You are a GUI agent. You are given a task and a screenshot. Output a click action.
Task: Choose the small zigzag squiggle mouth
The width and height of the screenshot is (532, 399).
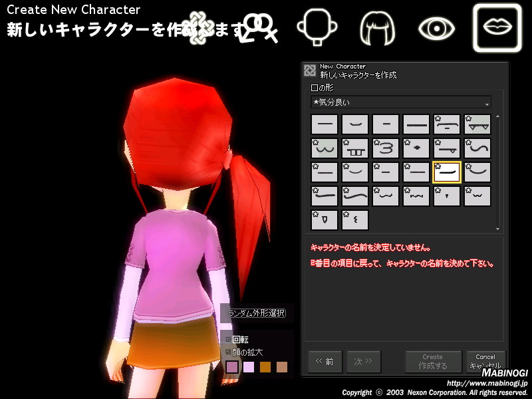[416, 196]
